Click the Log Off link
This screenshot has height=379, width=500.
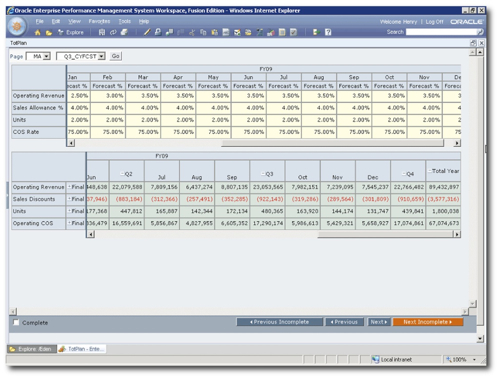434,22
